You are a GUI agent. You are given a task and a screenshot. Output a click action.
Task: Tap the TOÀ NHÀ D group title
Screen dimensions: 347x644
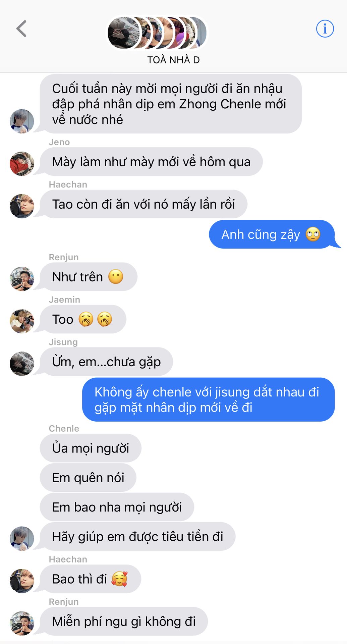[x=173, y=60]
